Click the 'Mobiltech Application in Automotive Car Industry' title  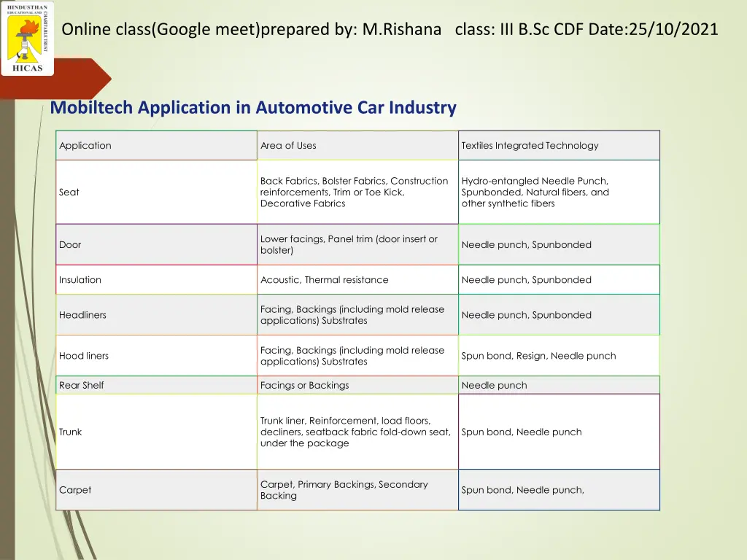(253, 108)
